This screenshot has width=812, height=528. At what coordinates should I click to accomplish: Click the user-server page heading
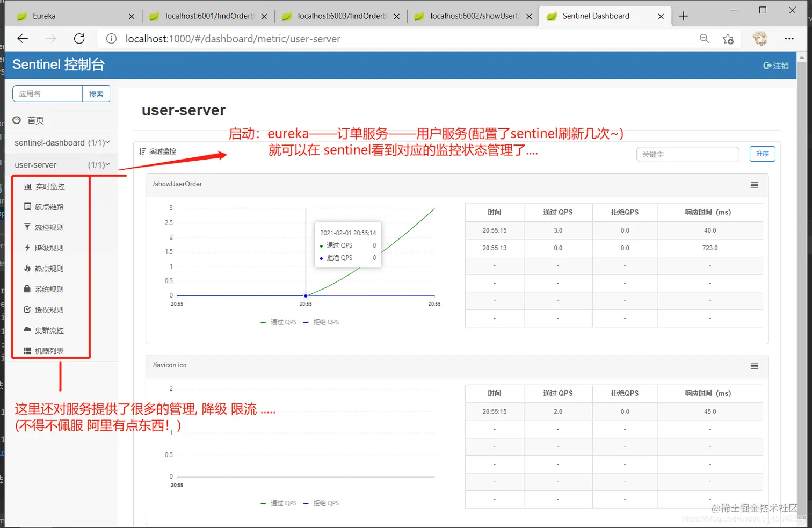pos(183,110)
